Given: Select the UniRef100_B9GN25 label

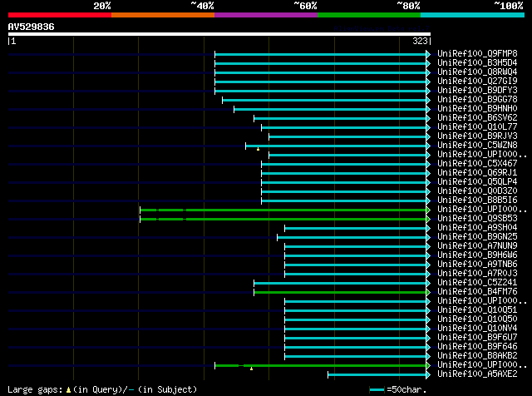Looking at the screenshot, I should tap(477, 237).
